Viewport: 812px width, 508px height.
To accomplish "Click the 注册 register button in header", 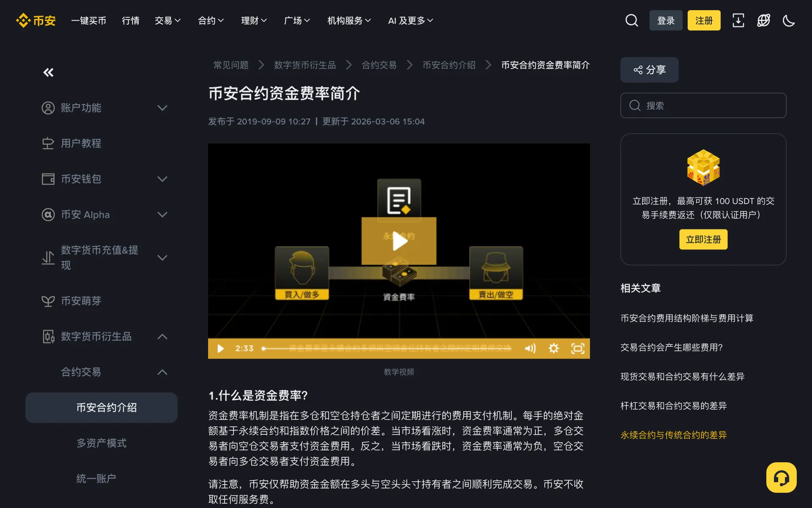I will [704, 20].
